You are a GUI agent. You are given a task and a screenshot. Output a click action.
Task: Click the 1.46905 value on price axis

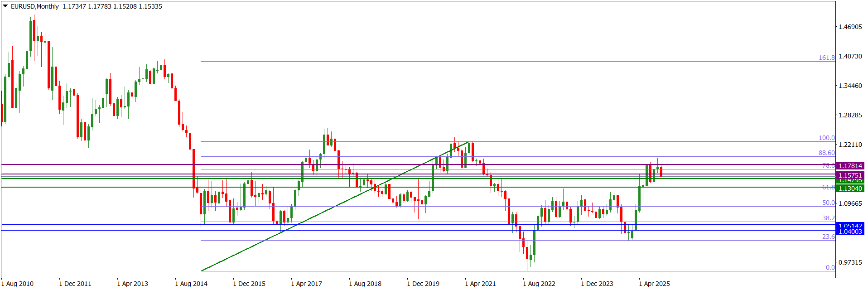[x=850, y=27]
